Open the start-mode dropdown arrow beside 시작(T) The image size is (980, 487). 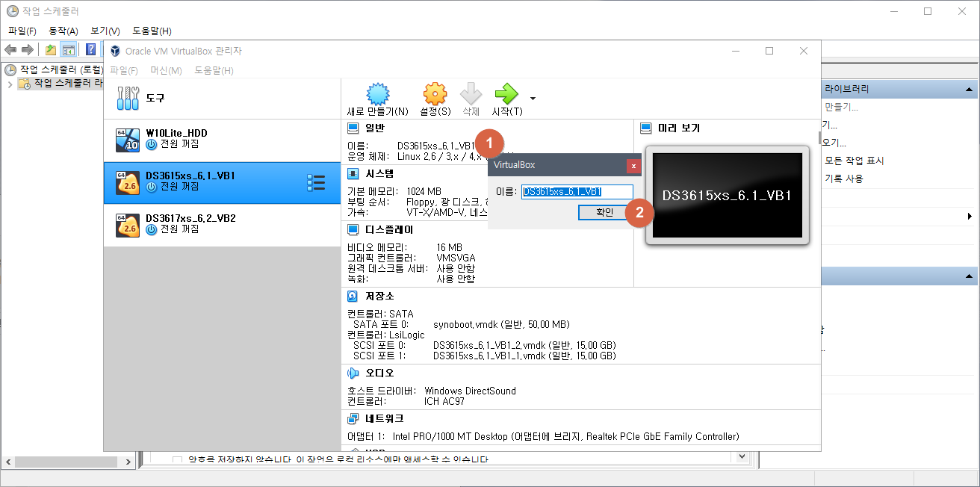[533, 98]
